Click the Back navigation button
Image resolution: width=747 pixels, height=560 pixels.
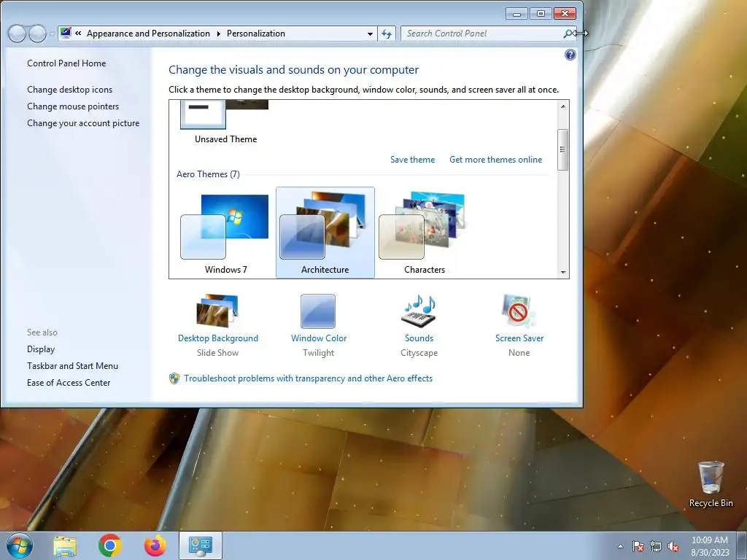tap(17, 34)
